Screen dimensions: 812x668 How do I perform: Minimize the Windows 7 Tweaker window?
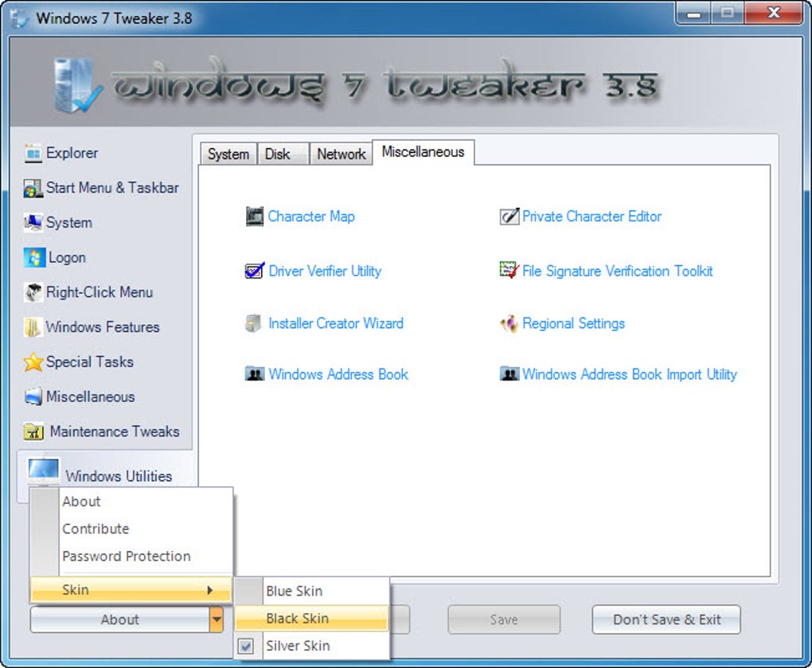[693, 14]
